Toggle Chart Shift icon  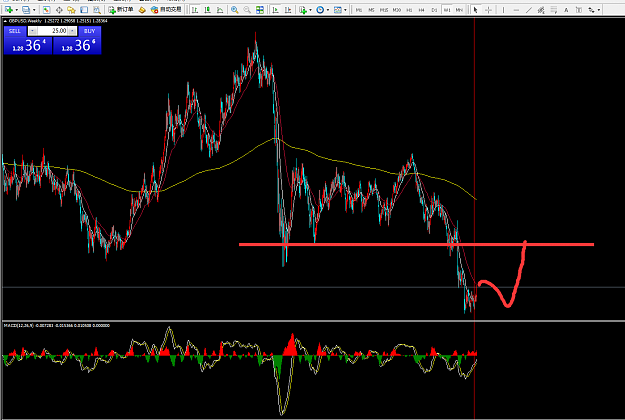click(x=288, y=10)
